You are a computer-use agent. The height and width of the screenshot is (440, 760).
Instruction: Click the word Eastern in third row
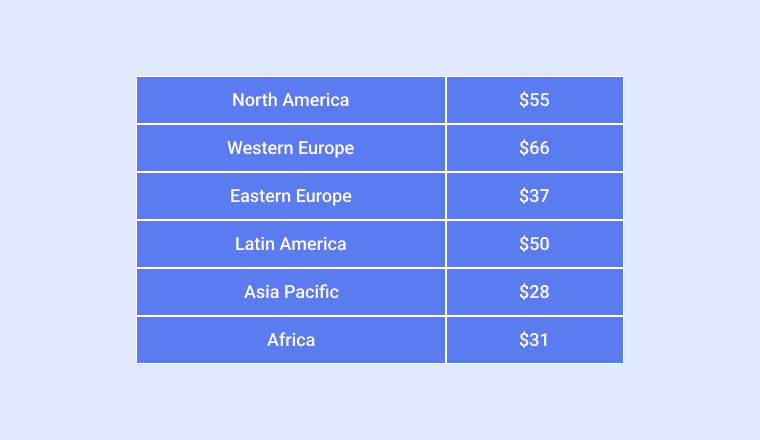click(260, 196)
